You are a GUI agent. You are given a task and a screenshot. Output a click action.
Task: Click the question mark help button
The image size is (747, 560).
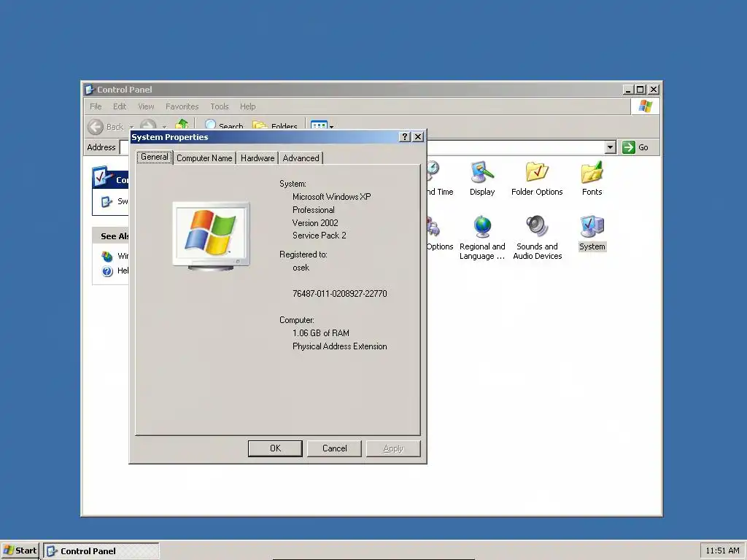(x=404, y=136)
